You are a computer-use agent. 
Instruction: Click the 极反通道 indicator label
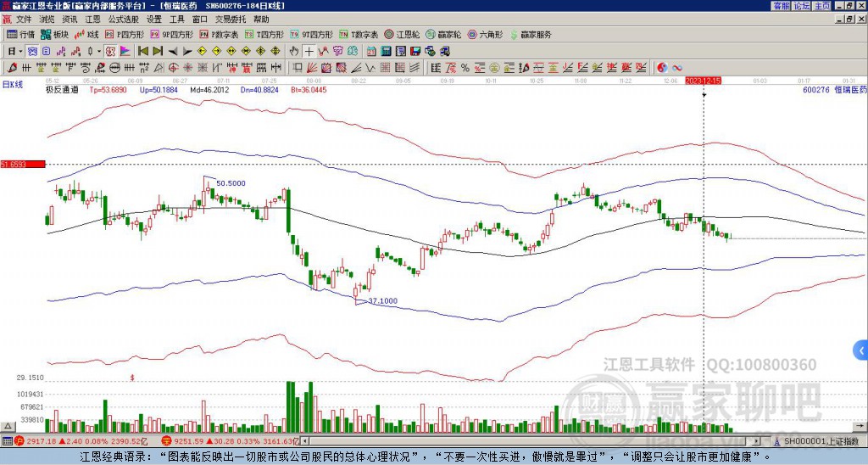tap(62, 89)
